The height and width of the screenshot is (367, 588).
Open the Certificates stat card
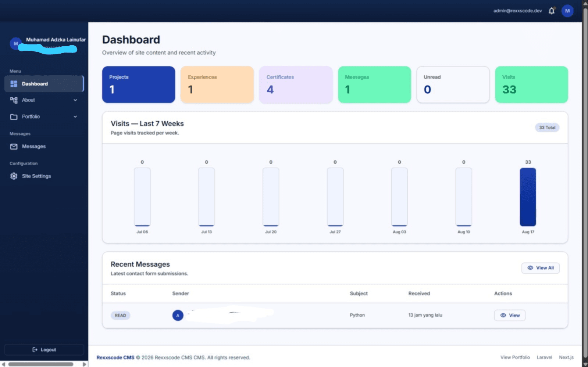(296, 84)
